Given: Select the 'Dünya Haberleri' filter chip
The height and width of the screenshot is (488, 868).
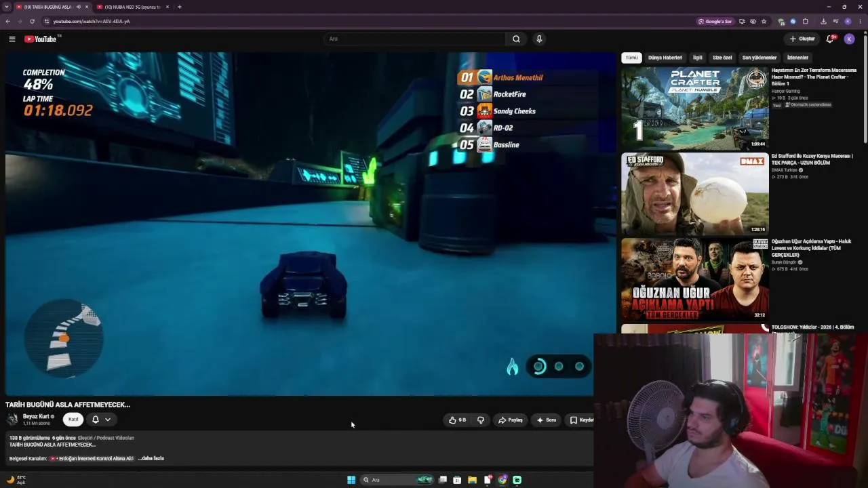Looking at the screenshot, I should [x=665, y=58].
